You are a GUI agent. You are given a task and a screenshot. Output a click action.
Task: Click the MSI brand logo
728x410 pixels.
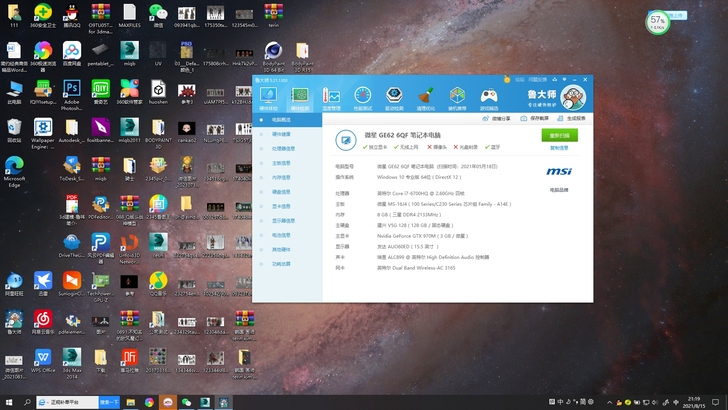[x=559, y=171]
